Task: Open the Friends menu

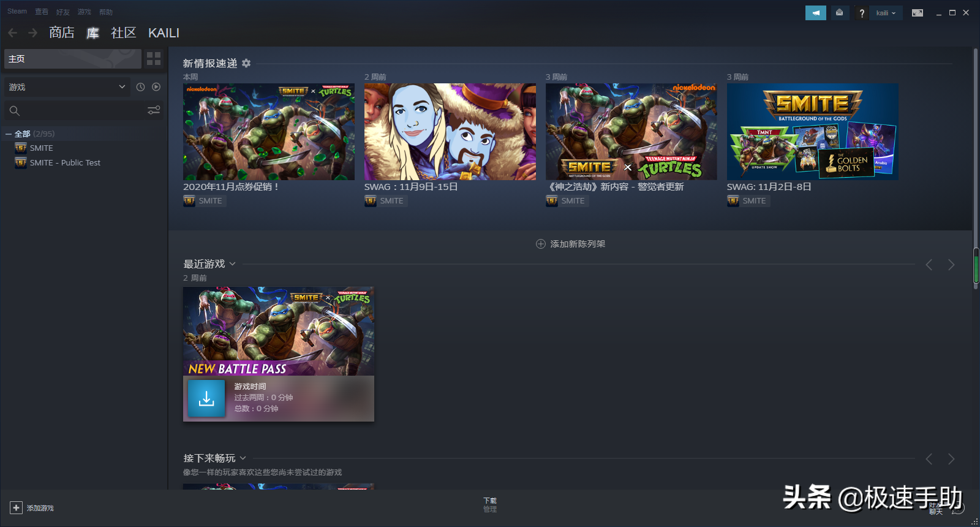Action: point(63,12)
